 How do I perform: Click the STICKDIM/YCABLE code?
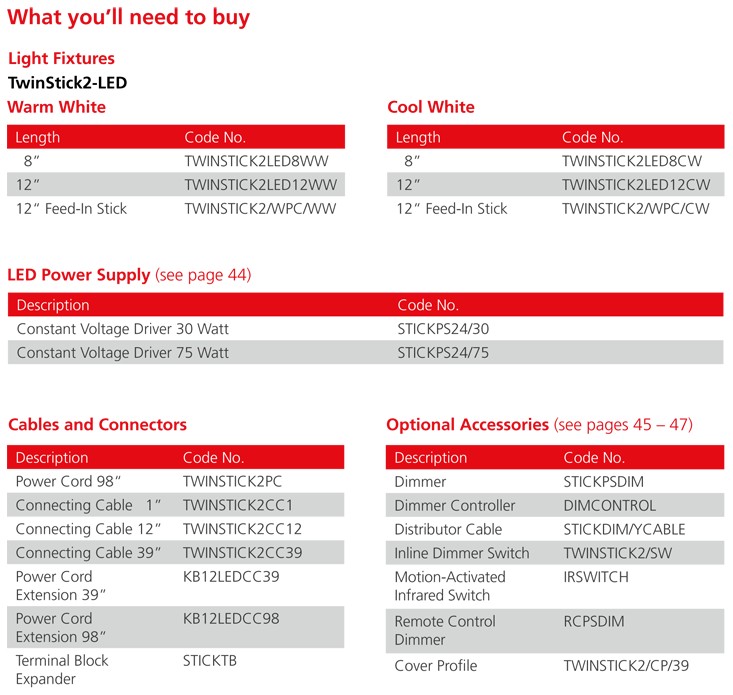click(624, 529)
